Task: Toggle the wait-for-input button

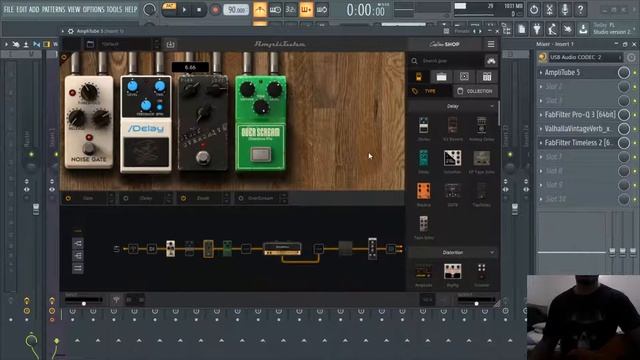Action: 275,9
